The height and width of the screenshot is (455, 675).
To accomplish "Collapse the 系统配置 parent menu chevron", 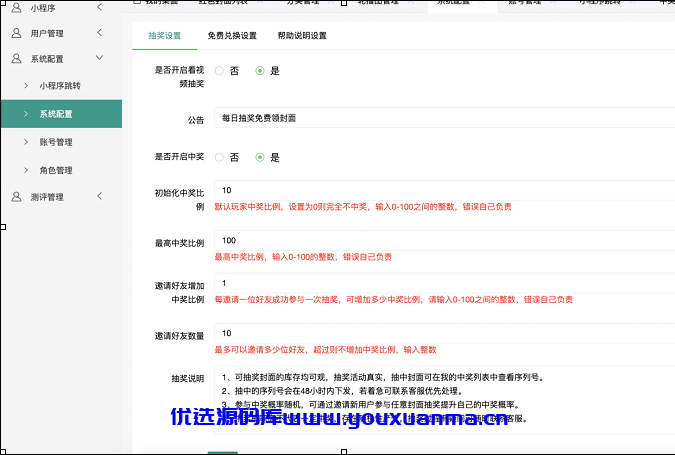I will (99, 58).
